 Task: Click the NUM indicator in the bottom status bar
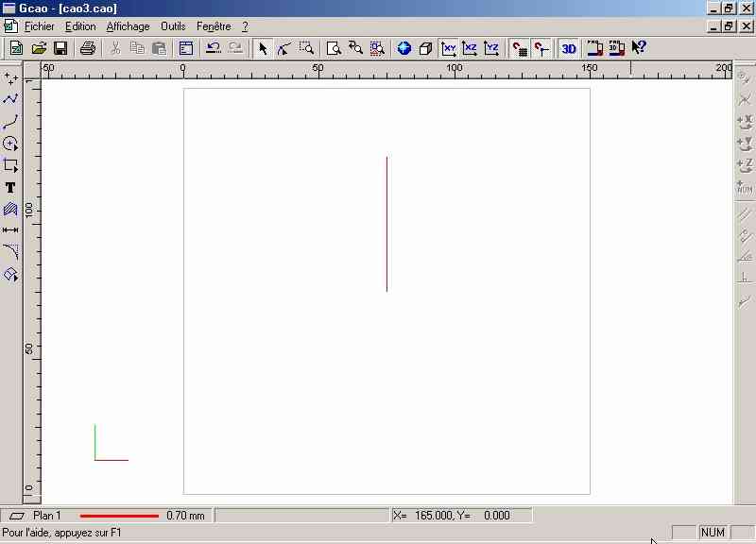coord(713,533)
